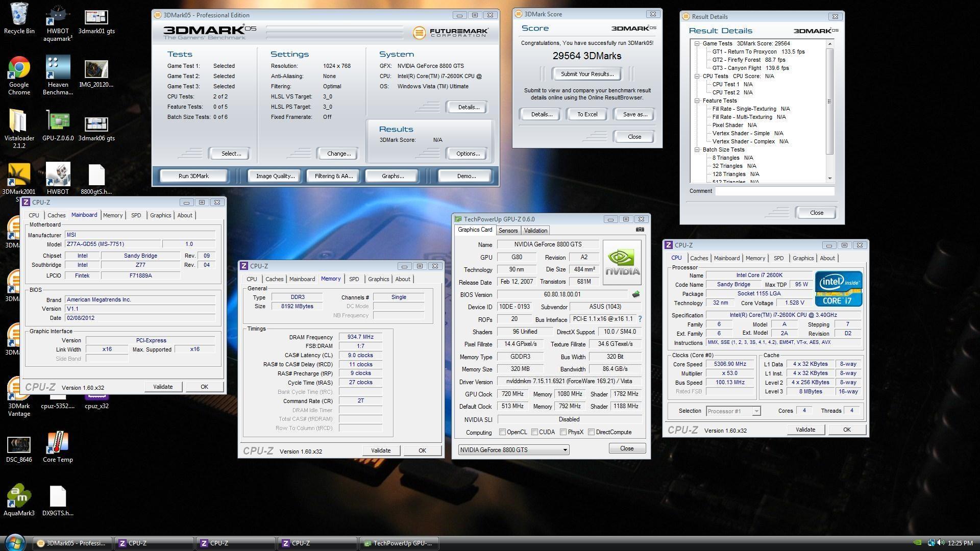
Task: Click the Bus Interface question mark
Action: coord(640,319)
